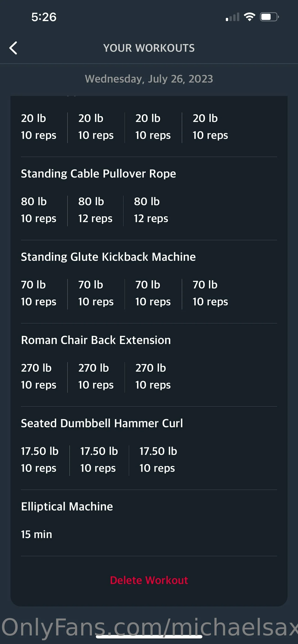Tap the cellular signal bars icon
The width and height of the screenshot is (298, 644).
(x=233, y=17)
